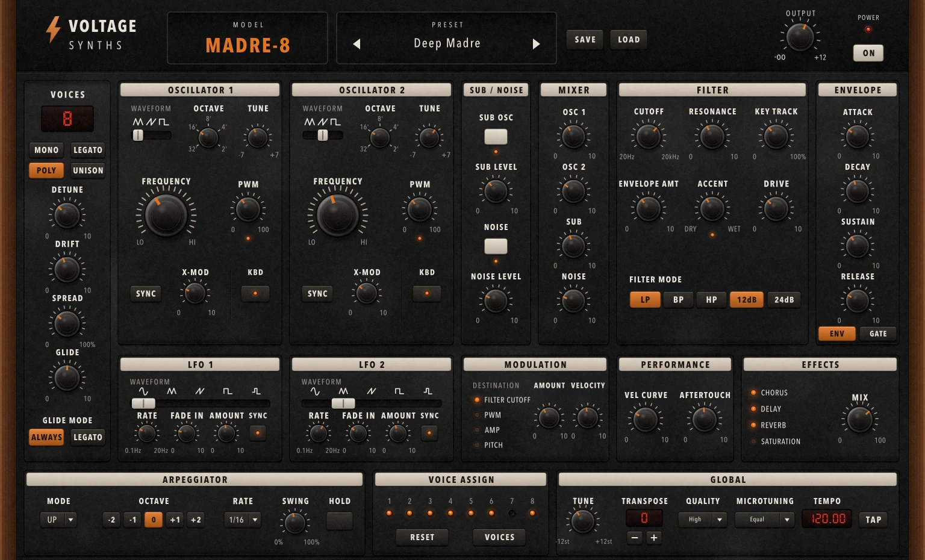Select Gate envelope mode
The height and width of the screenshot is (560, 925).
[878, 334]
